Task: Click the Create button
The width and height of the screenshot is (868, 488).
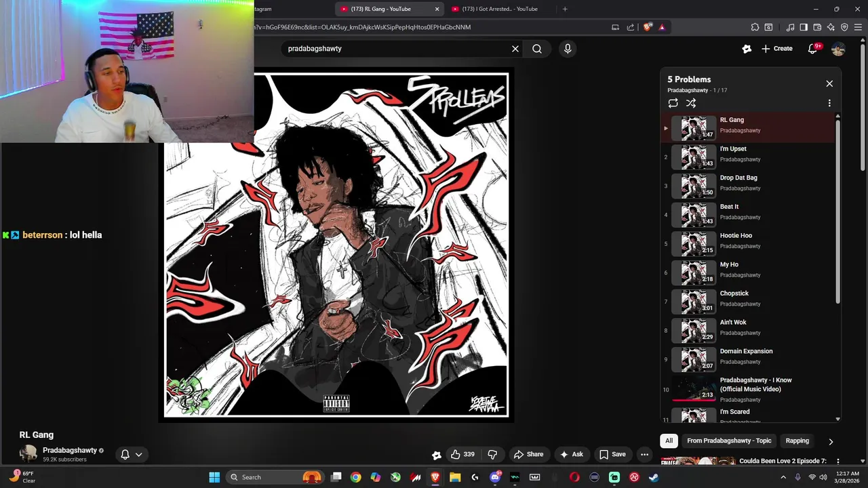Action: (776, 49)
